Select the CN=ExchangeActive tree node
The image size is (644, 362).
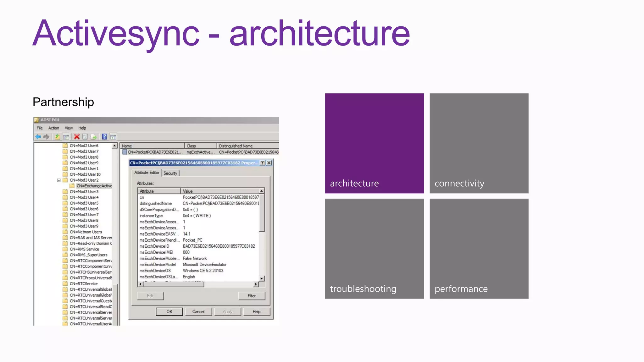94,186
